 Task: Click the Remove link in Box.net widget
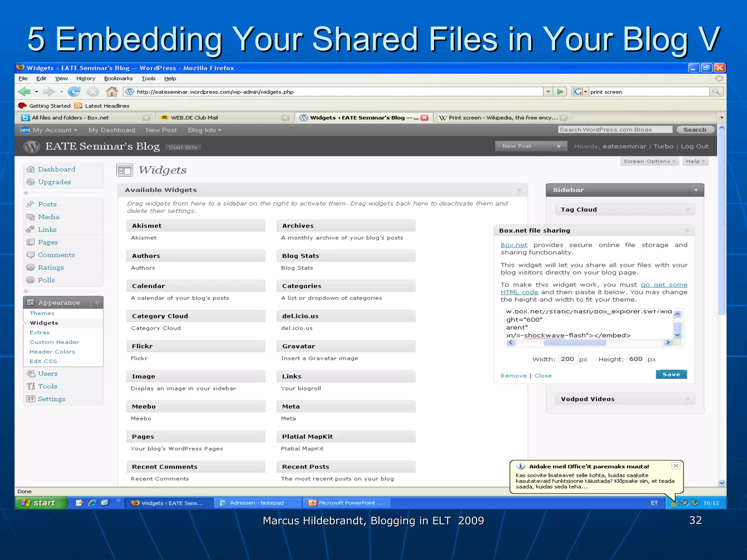pyautogui.click(x=514, y=376)
